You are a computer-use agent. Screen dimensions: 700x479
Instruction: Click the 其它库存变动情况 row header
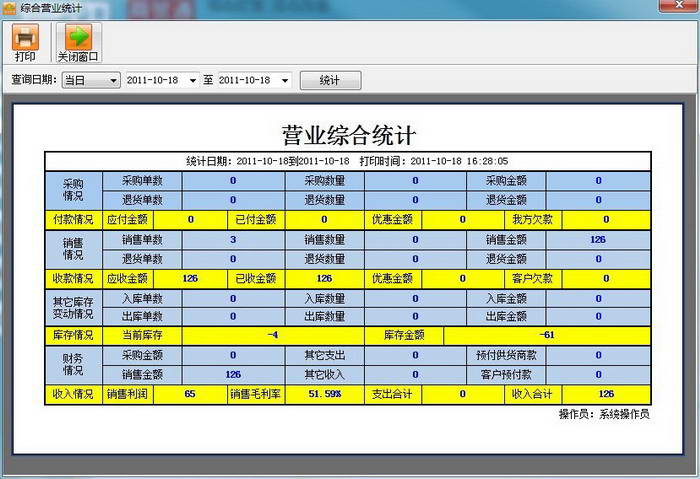click(x=73, y=308)
